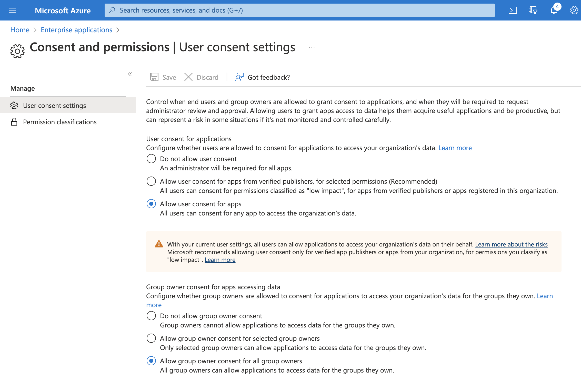Select Allow user consent for apps
Image resolution: width=581 pixels, height=392 pixels.
click(x=151, y=204)
